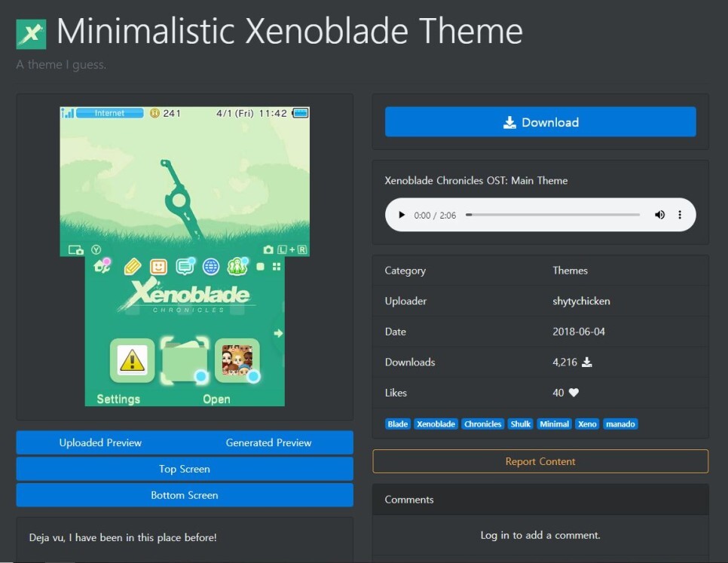Image resolution: width=728 pixels, height=563 pixels.
Task: Click the 'Log in to add a comment.' text
Action: click(540, 535)
